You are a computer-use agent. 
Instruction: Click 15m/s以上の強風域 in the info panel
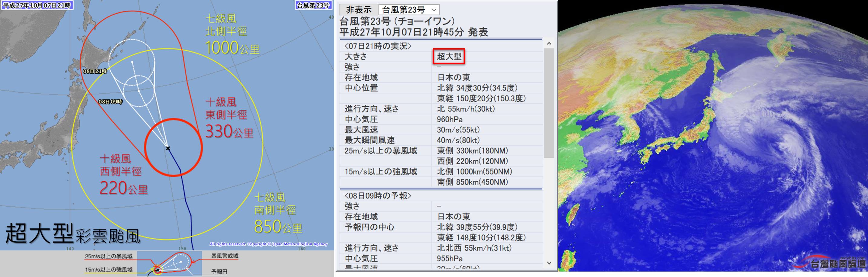tap(381, 171)
